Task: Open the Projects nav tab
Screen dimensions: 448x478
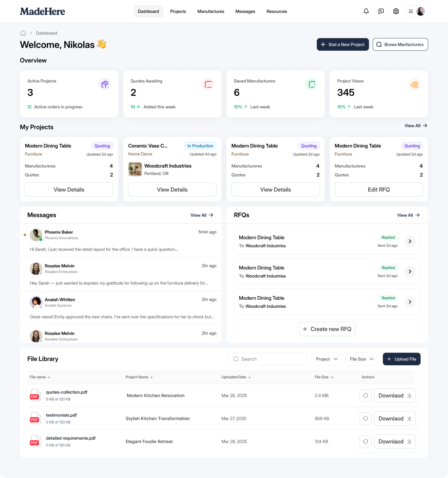Action: (x=178, y=11)
